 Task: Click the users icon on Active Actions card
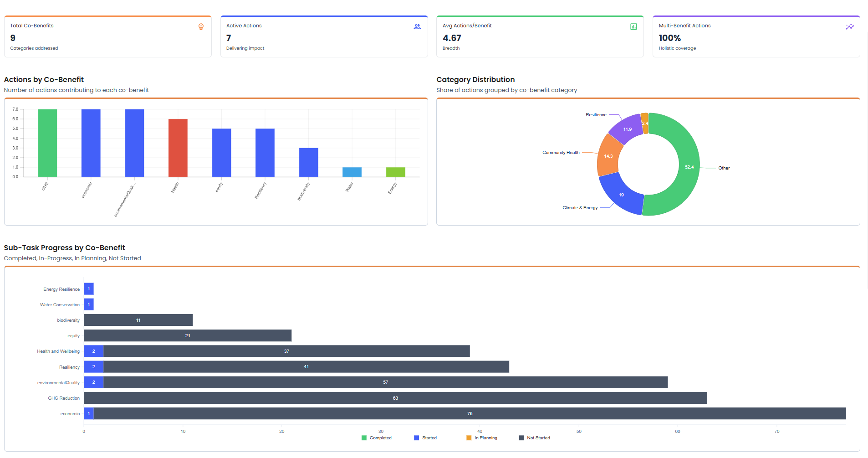click(x=417, y=27)
